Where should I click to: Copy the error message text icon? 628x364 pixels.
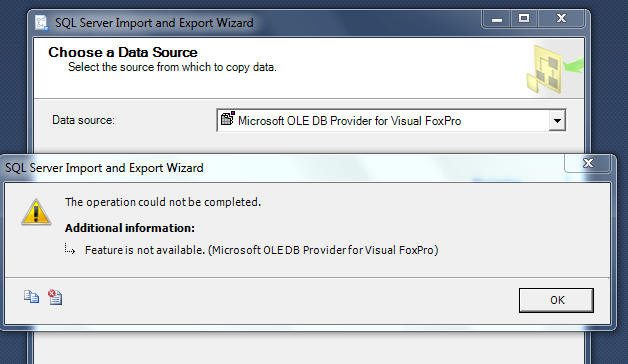click(x=31, y=297)
